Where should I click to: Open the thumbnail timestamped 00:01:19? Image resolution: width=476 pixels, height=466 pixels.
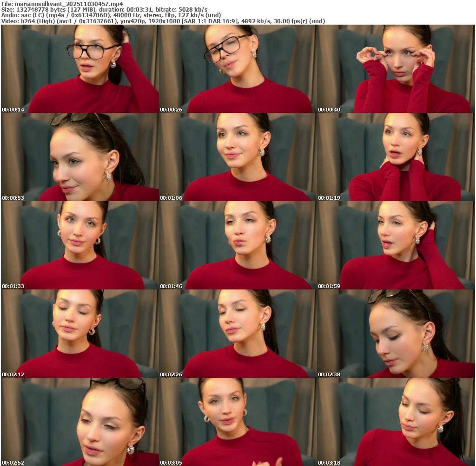[396, 157]
